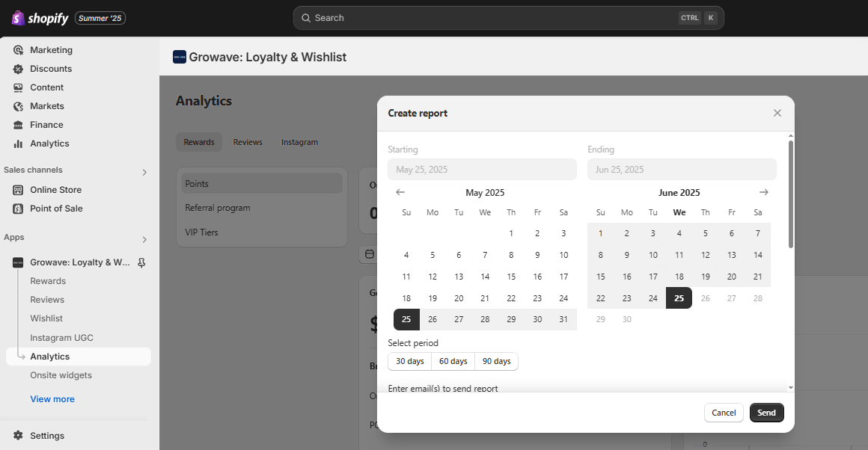Image resolution: width=868 pixels, height=450 pixels.
Task: Open Wishlist under Growave app
Action: (46, 319)
